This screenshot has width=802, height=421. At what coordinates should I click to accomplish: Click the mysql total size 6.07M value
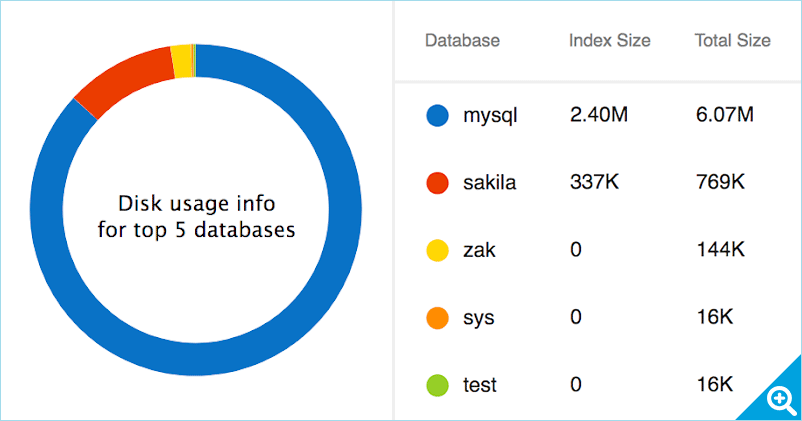pyautogui.click(x=724, y=116)
